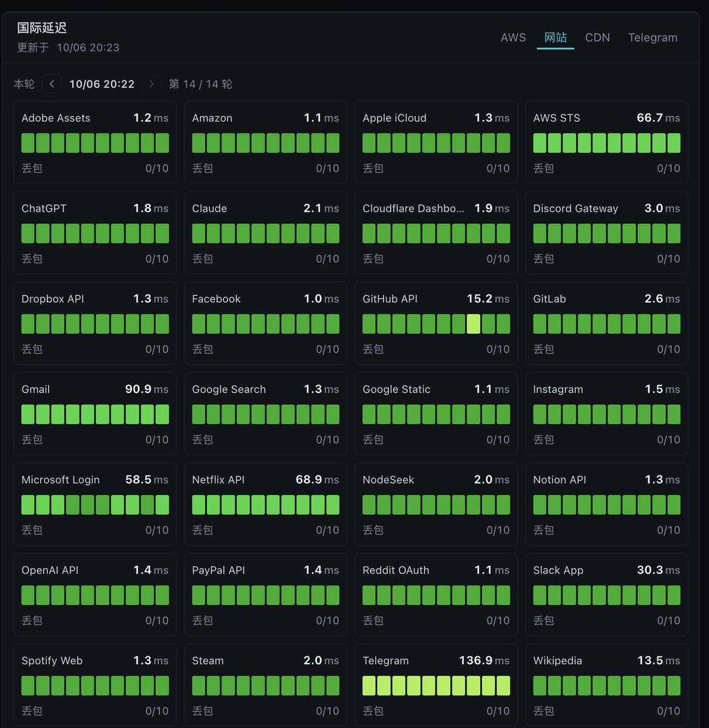Click the Google Static label
Image resolution: width=709 pixels, height=728 pixels.
click(396, 389)
